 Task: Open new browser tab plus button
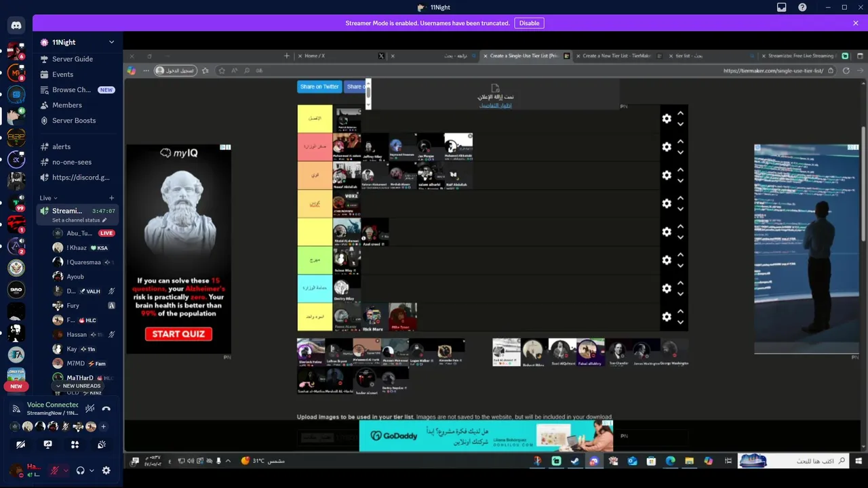pos(286,56)
